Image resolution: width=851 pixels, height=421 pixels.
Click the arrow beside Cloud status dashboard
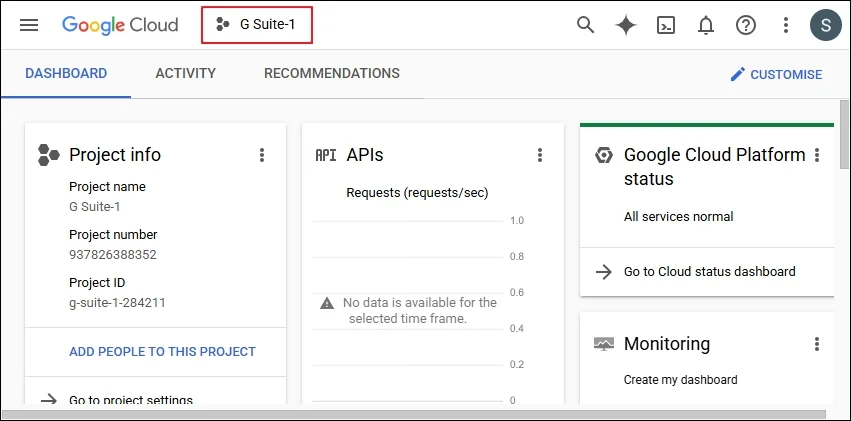point(604,272)
